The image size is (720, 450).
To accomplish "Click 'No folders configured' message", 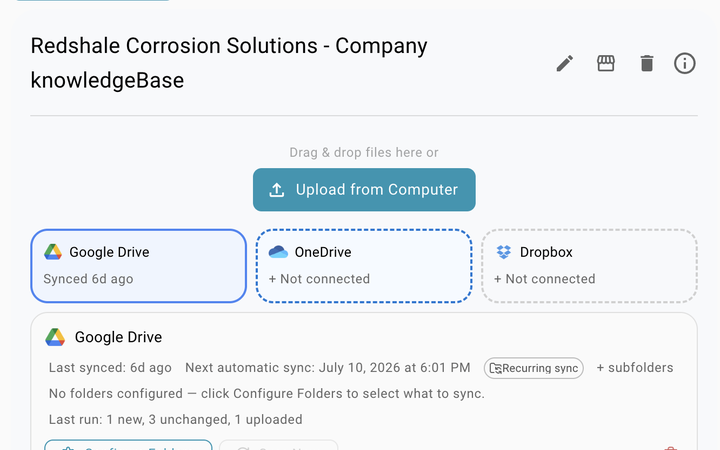I will pyautogui.click(x=266, y=394).
